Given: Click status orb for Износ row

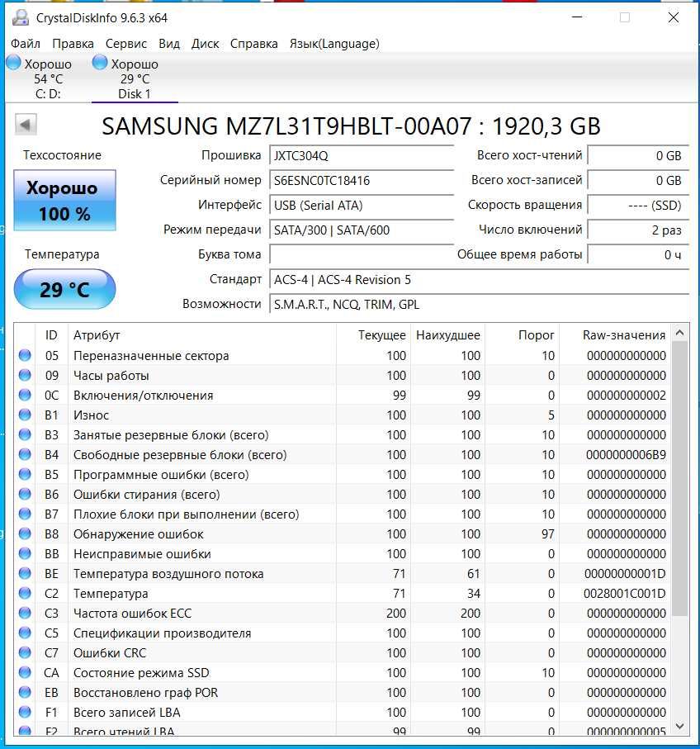Looking at the screenshot, I should (25, 415).
